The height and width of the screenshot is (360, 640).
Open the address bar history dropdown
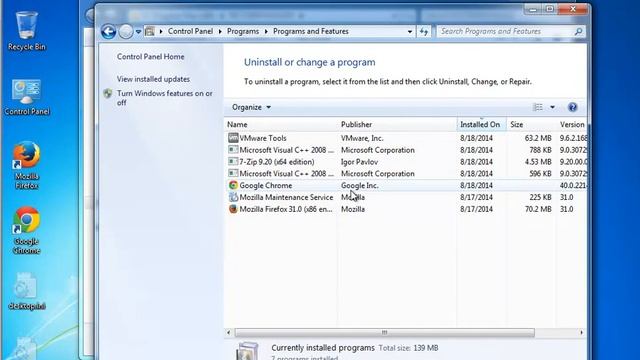pyautogui.click(x=409, y=31)
